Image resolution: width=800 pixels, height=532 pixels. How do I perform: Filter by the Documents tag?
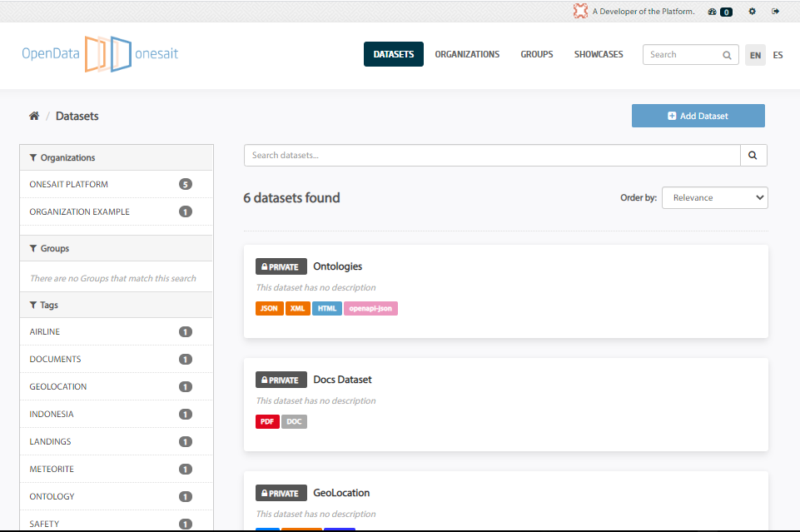pos(117,359)
